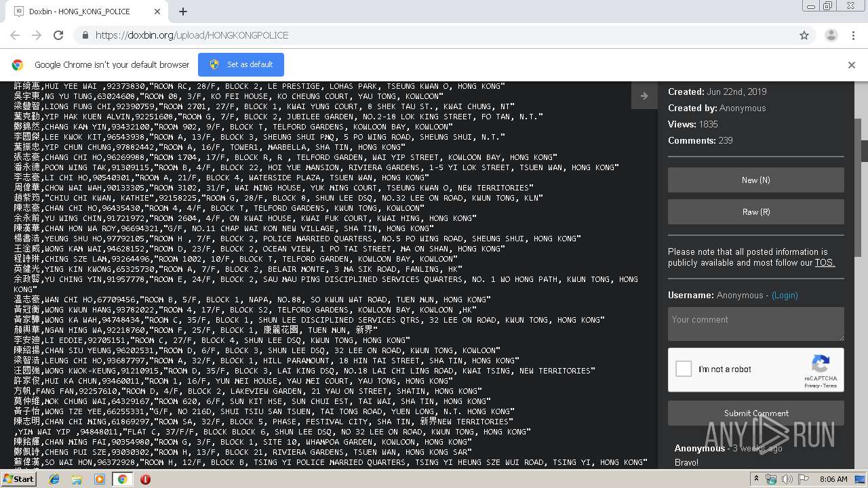Dismiss the default browser infobar
The width and height of the screenshot is (868, 488).
(852, 65)
